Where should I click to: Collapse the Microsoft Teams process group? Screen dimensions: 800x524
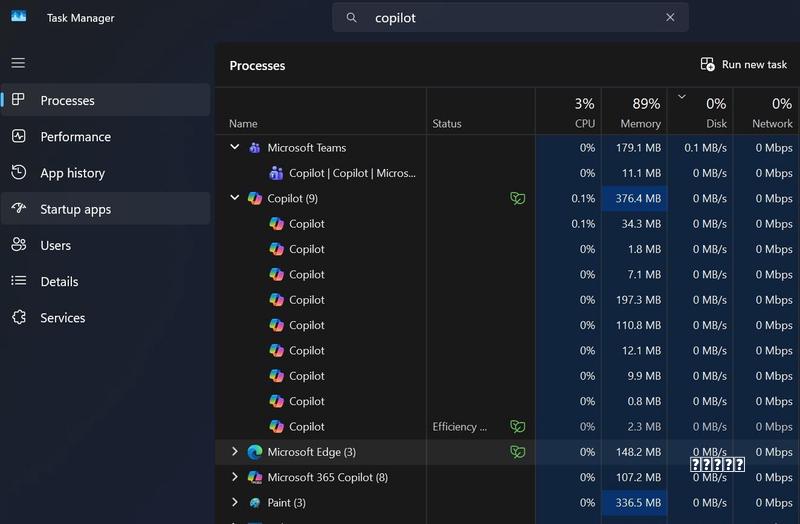[235, 147]
